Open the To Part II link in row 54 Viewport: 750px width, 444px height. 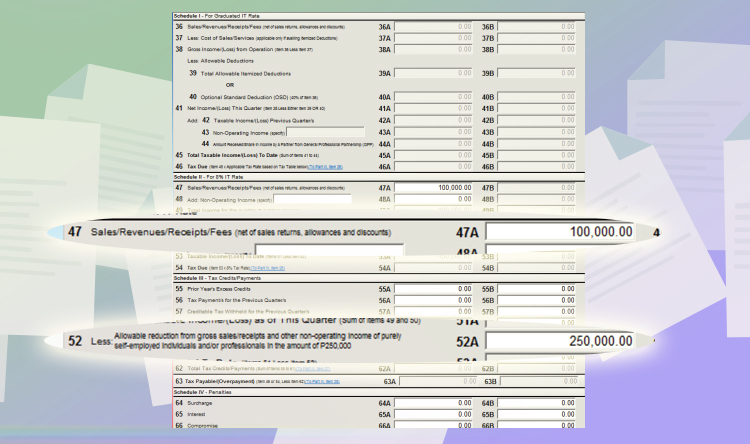pos(267,268)
